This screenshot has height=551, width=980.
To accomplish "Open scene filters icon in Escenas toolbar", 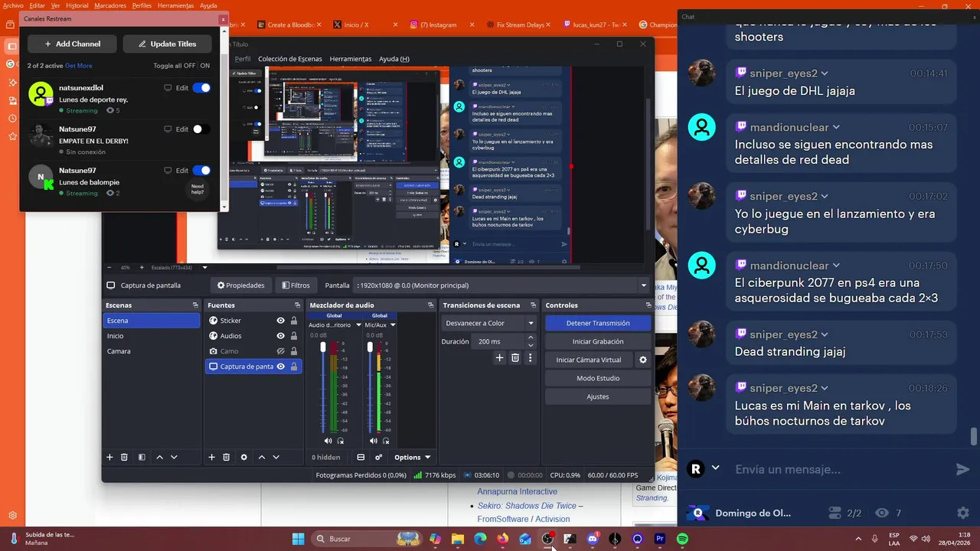I will point(142,457).
